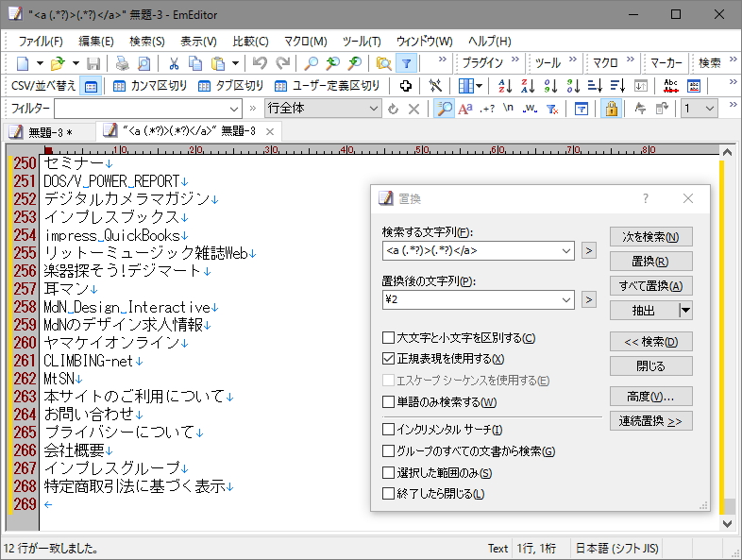742x560 pixels.
Task: Click the Save floppy disk icon
Action: coord(93,63)
